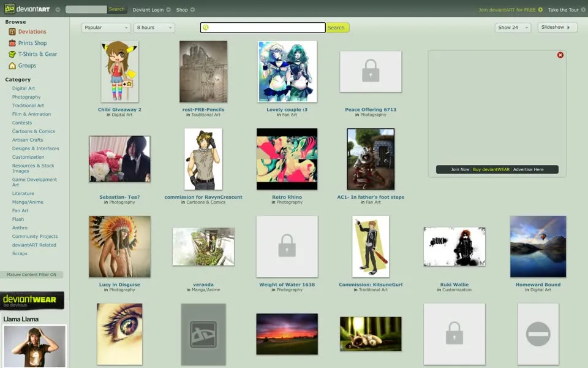Select the Digital Art category
The image size is (588, 368).
[x=23, y=88]
